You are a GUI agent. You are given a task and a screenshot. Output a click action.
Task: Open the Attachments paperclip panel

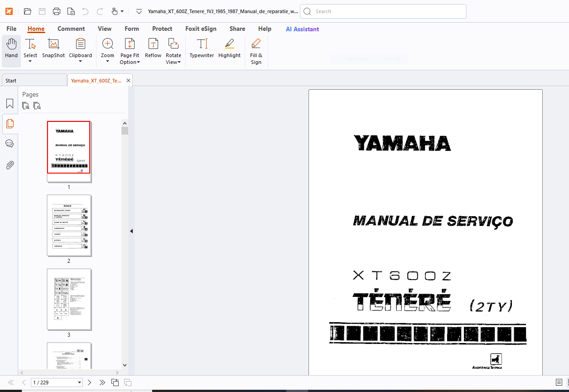(10, 165)
